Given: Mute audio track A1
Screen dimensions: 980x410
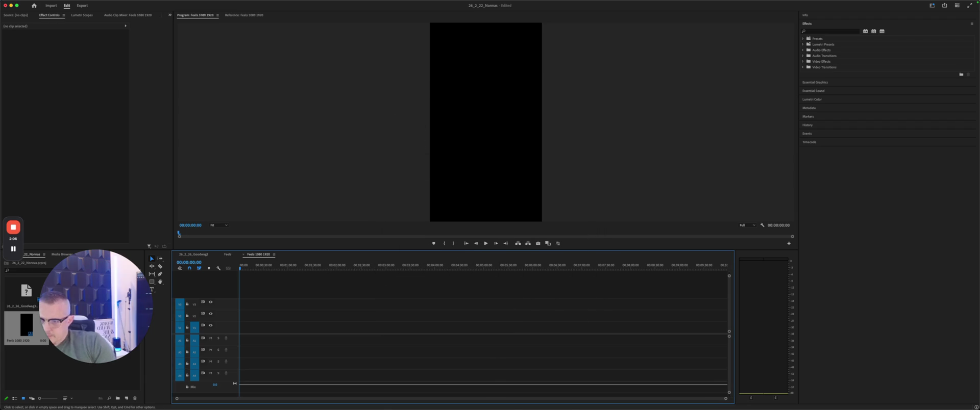Looking at the screenshot, I should [x=210, y=338].
